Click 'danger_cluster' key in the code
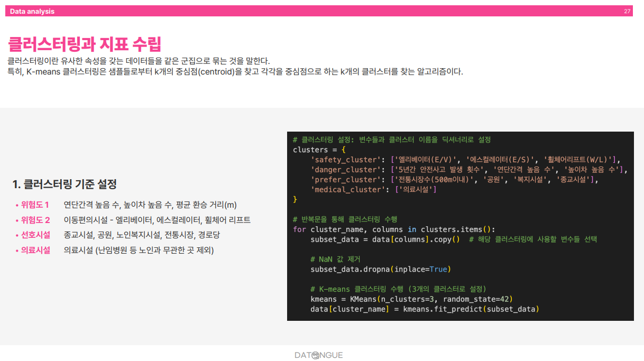The height and width of the screenshot is (361, 644). pyautogui.click(x=346, y=170)
